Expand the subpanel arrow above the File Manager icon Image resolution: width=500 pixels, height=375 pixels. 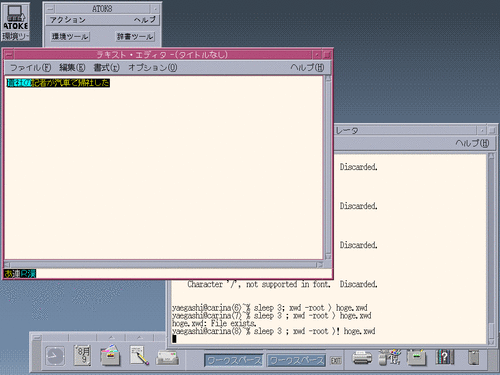click(x=111, y=337)
